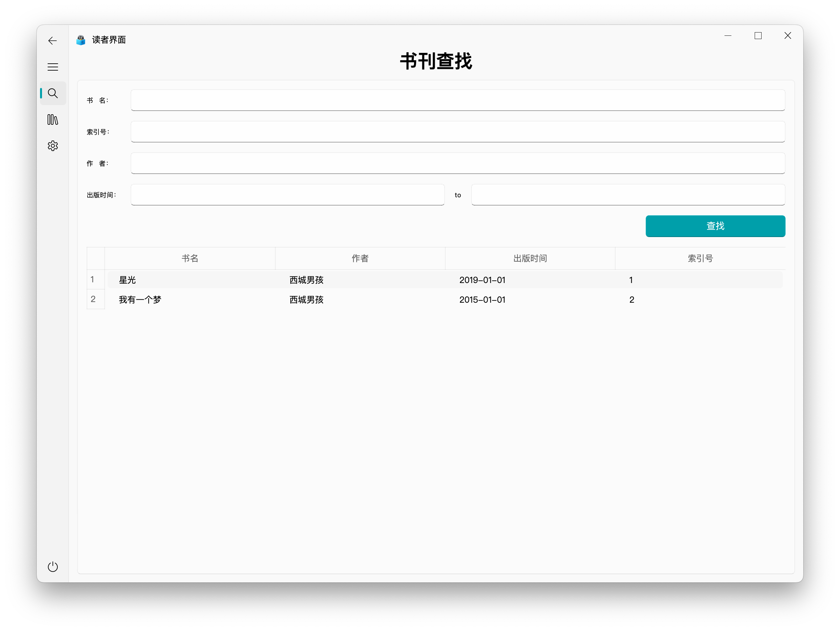
Task: Expand the hamburger navigation menu
Action: click(52, 67)
